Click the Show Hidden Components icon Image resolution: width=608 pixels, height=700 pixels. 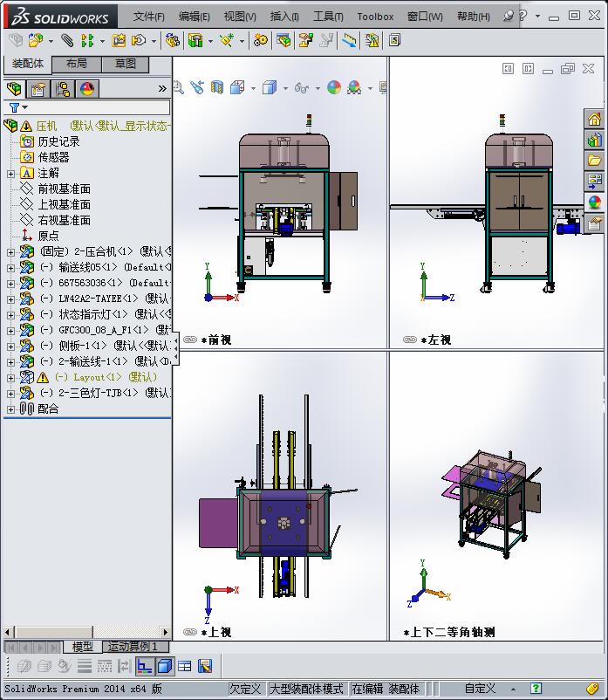pyautogui.click(x=172, y=41)
